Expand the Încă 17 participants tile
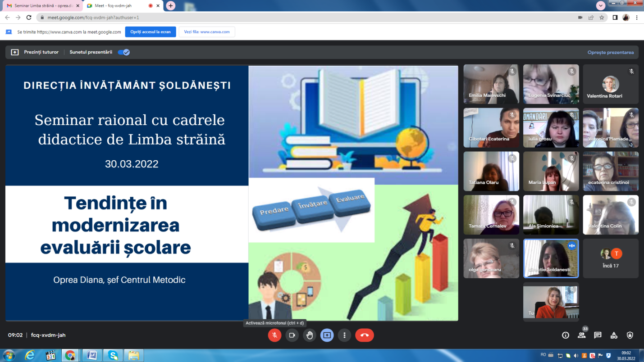Viewport: 644px width, 362px height. point(611,258)
